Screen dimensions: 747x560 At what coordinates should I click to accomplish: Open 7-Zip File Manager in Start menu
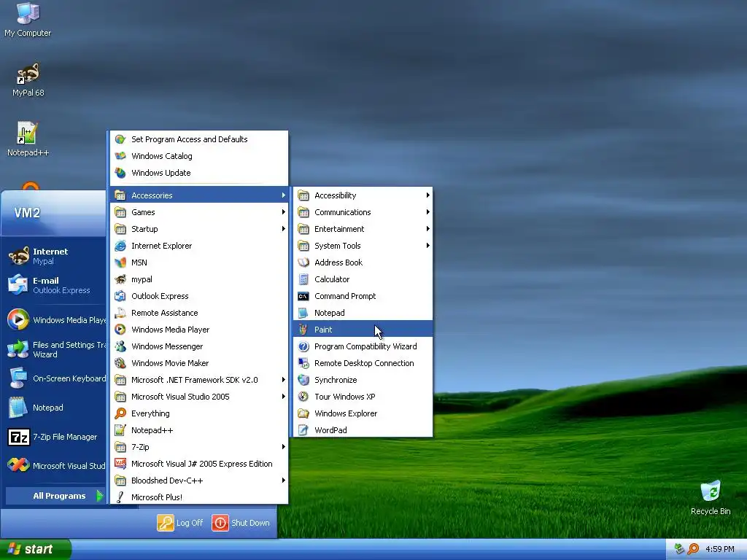[x=54, y=437]
